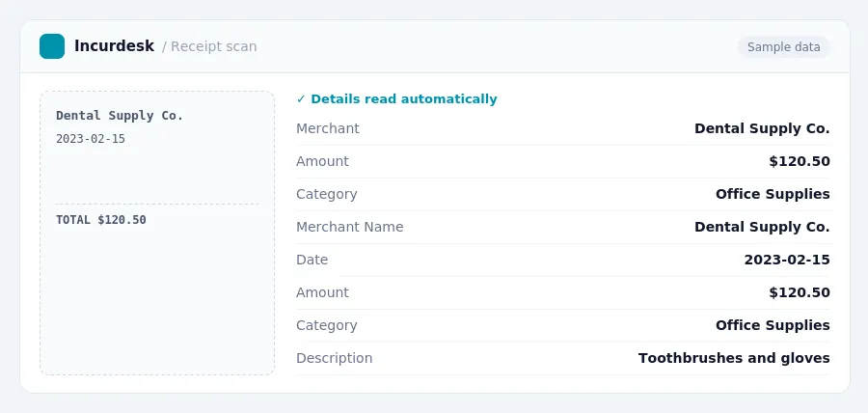Click the receipt date 2023-02-15 in the scan
This screenshot has height=413, width=868.
pyautogui.click(x=91, y=139)
